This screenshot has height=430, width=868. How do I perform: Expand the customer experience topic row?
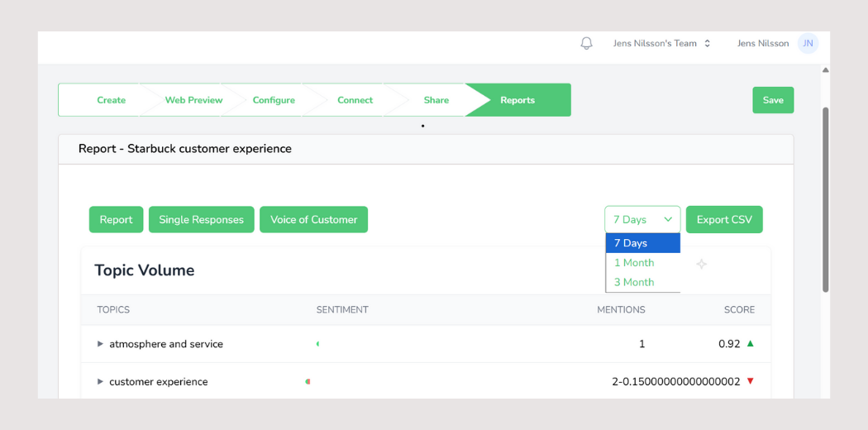tap(101, 382)
